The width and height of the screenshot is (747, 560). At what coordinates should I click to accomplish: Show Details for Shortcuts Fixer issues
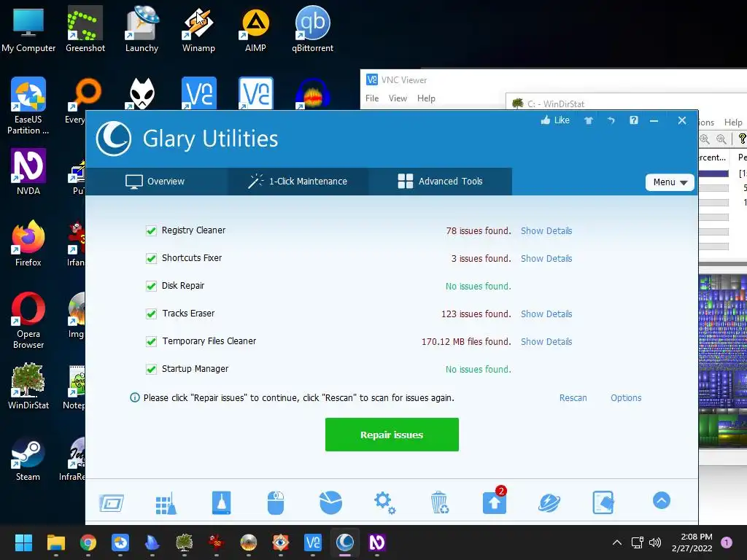coord(546,259)
